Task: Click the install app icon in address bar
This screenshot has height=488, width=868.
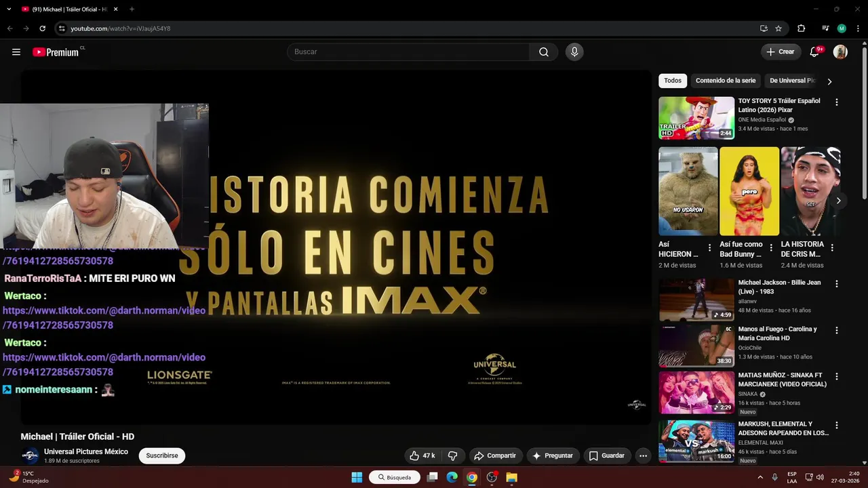Action: click(x=764, y=28)
